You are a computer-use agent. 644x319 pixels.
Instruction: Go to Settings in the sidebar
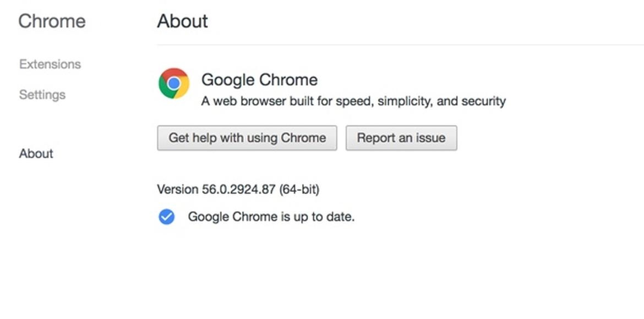[x=42, y=95]
